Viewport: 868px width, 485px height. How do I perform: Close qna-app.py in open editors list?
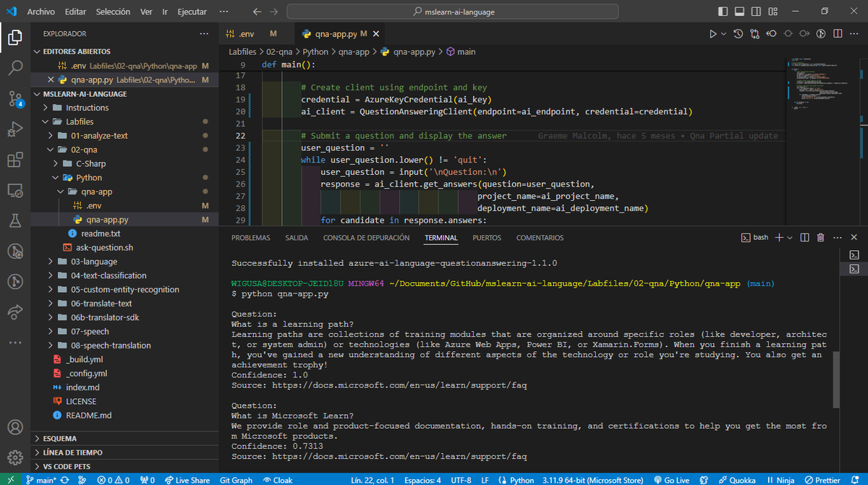(x=51, y=80)
